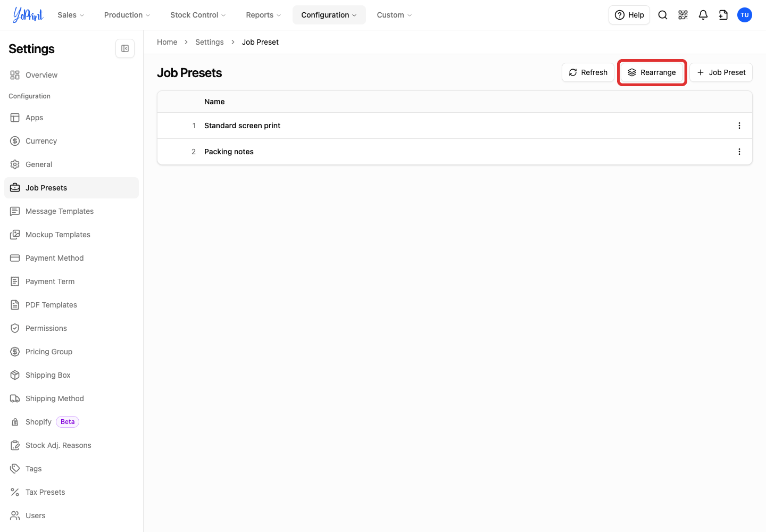Image resolution: width=766 pixels, height=532 pixels.
Task: Go to Settings via breadcrumb
Action: 210,42
